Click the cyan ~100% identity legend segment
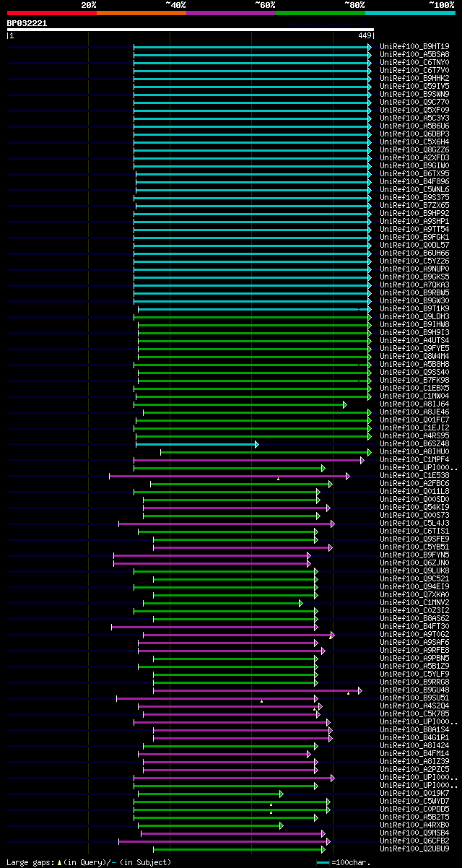 (x=410, y=13)
